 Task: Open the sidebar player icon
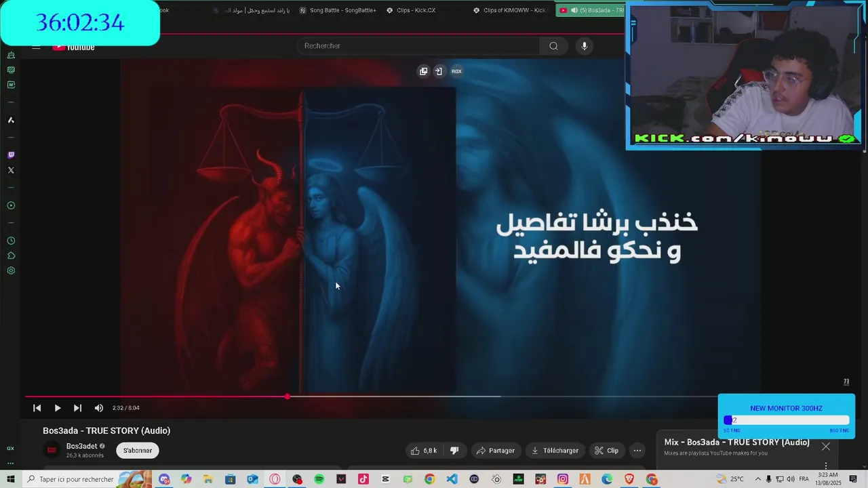click(11, 205)
